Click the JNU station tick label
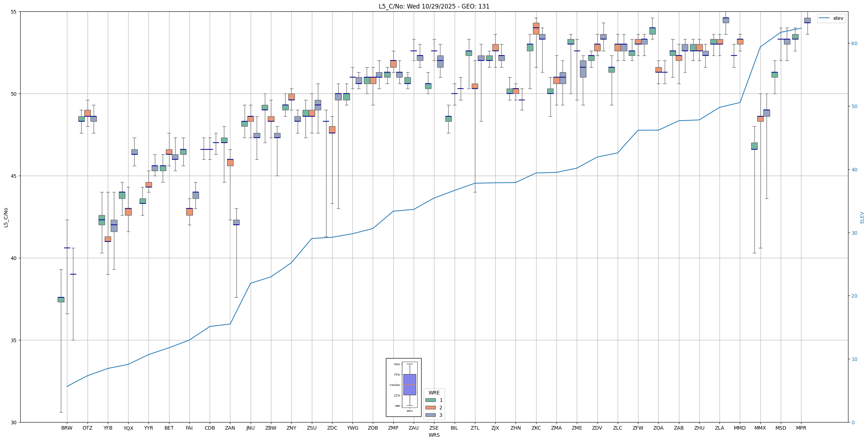This screenshot has width=868, height=441. 250,428
